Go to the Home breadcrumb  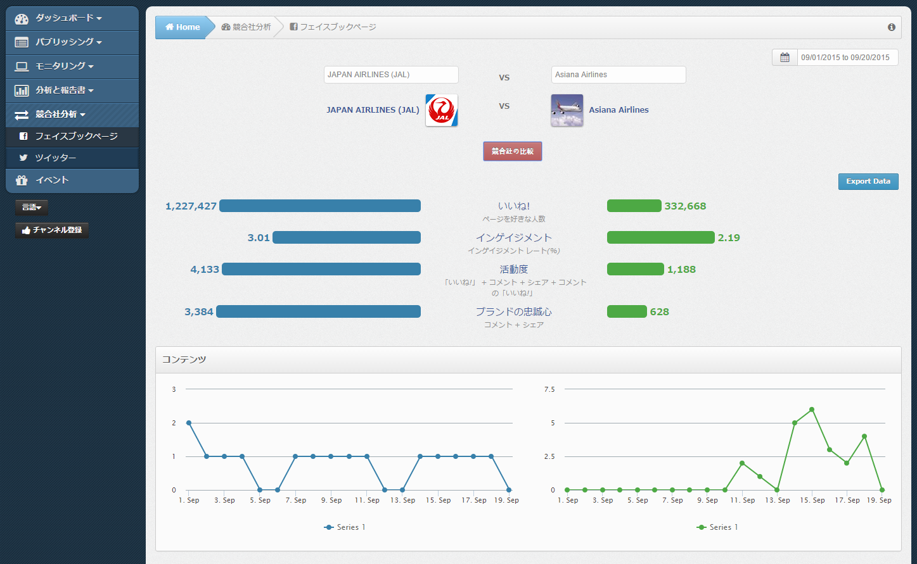182,27
